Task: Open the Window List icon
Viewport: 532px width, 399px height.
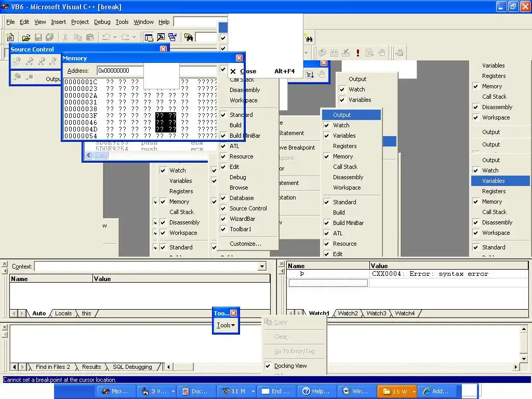Action: click(172, 37)
